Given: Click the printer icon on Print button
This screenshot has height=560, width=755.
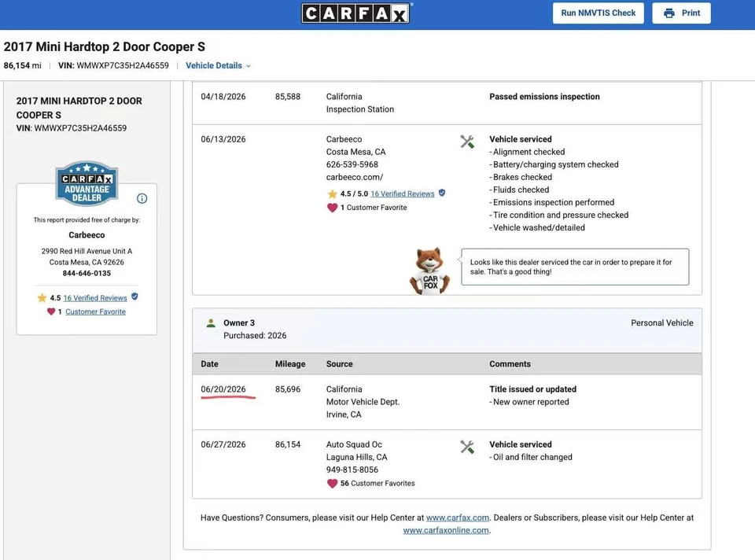Looking at the screenshot, I should [x=668, y=13].
